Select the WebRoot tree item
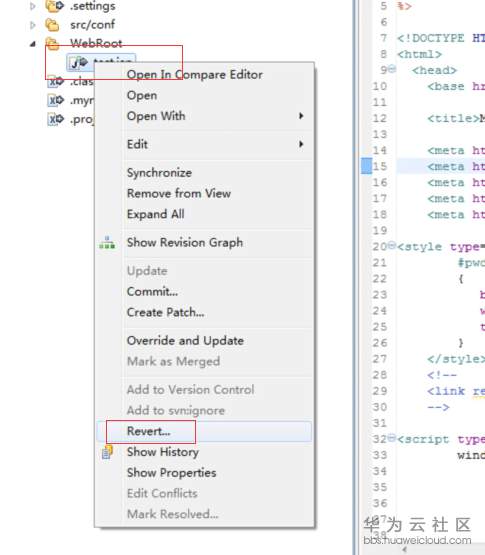The image size is (485, 555). [x=96, y=44]
